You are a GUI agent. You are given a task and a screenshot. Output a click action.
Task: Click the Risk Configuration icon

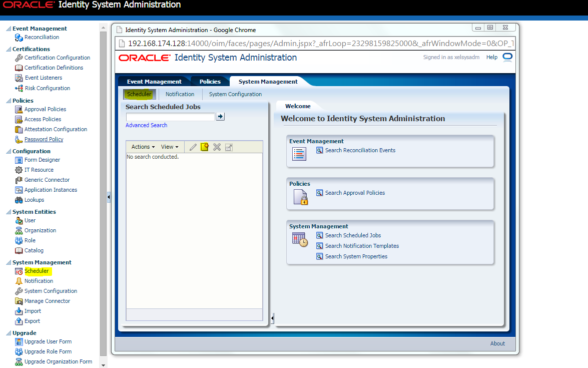(19, 88)
